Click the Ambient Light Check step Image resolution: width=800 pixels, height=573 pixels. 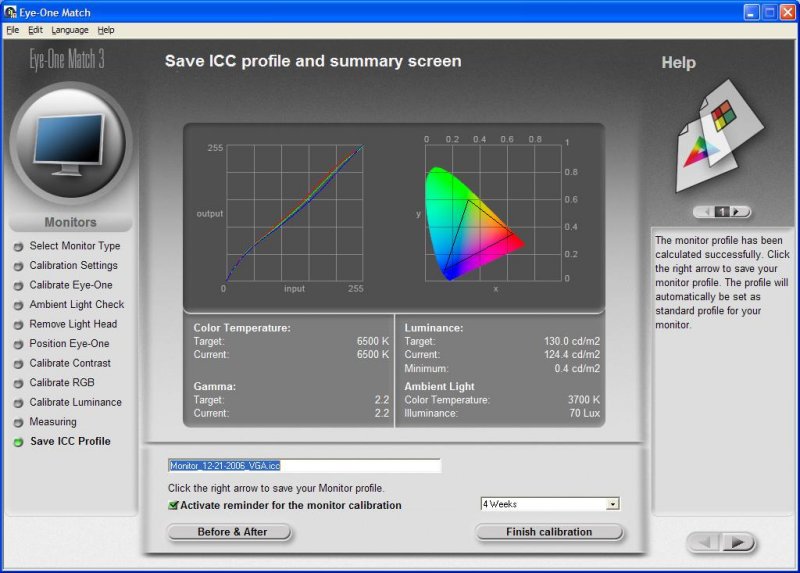(77, 304)
